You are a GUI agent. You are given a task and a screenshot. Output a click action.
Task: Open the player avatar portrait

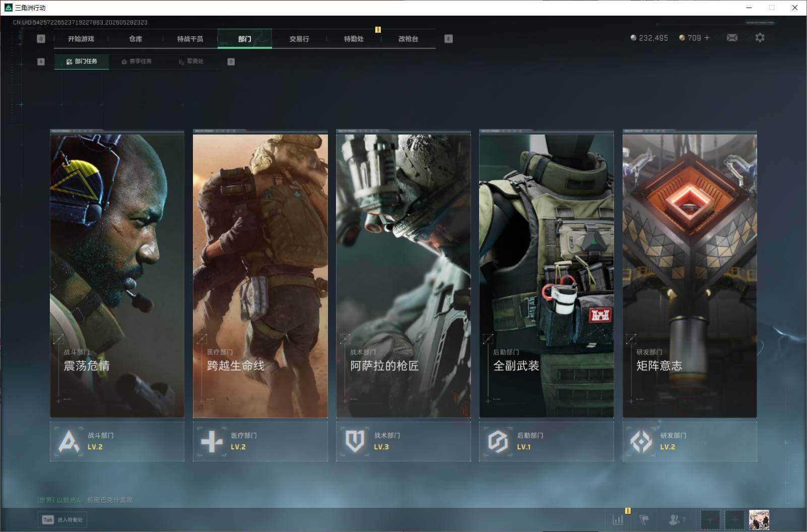pyautogui.click(x=759, y=520)
